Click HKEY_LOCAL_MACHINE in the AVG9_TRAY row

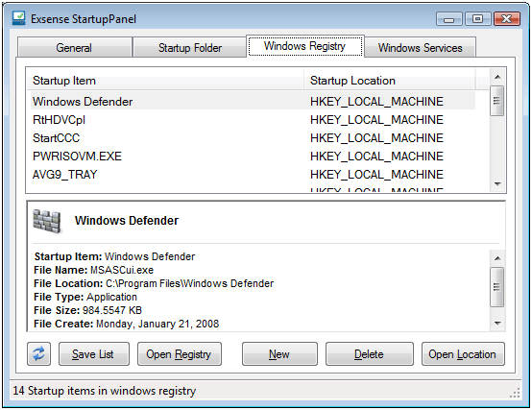click(376, 175)
